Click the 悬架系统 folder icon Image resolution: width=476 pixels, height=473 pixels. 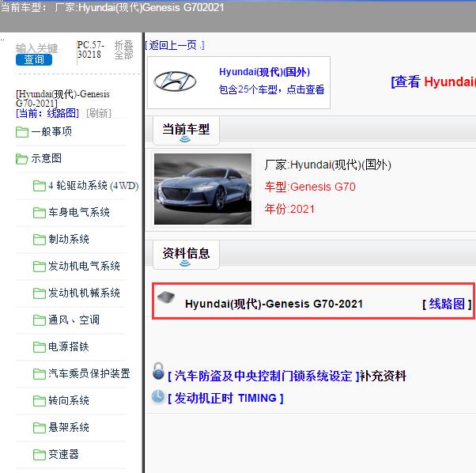coord(40,427)
